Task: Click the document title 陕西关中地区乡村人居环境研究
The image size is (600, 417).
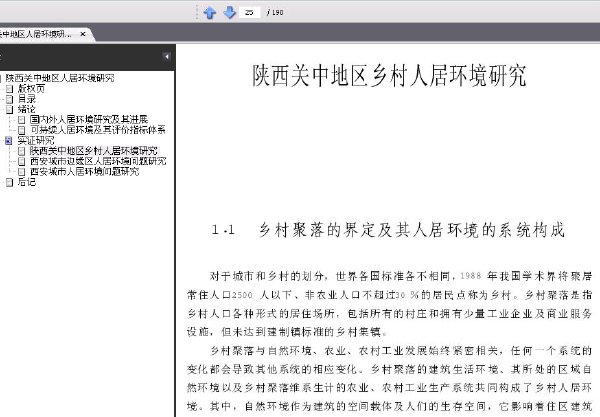Action: pos(389,75)
